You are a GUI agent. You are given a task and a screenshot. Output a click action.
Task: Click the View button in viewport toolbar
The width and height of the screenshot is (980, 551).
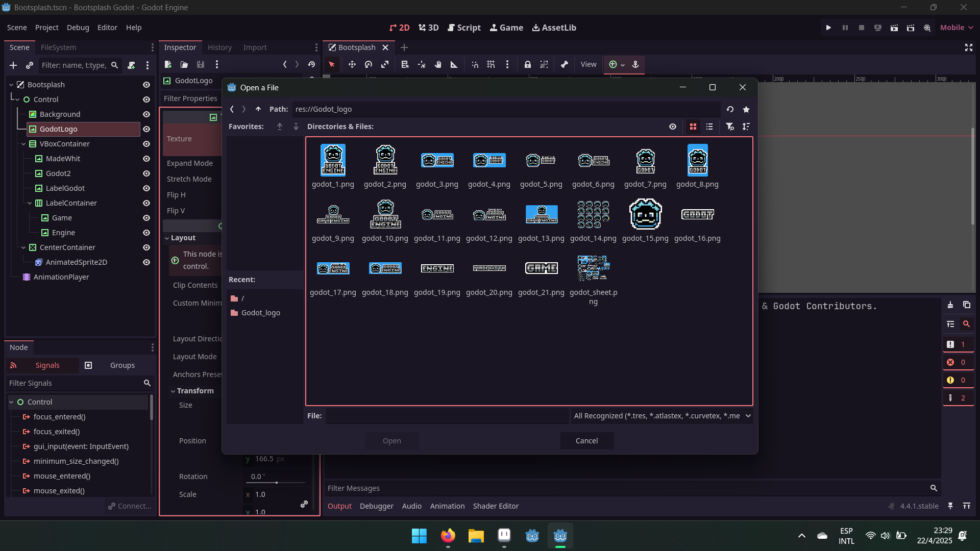588,64
